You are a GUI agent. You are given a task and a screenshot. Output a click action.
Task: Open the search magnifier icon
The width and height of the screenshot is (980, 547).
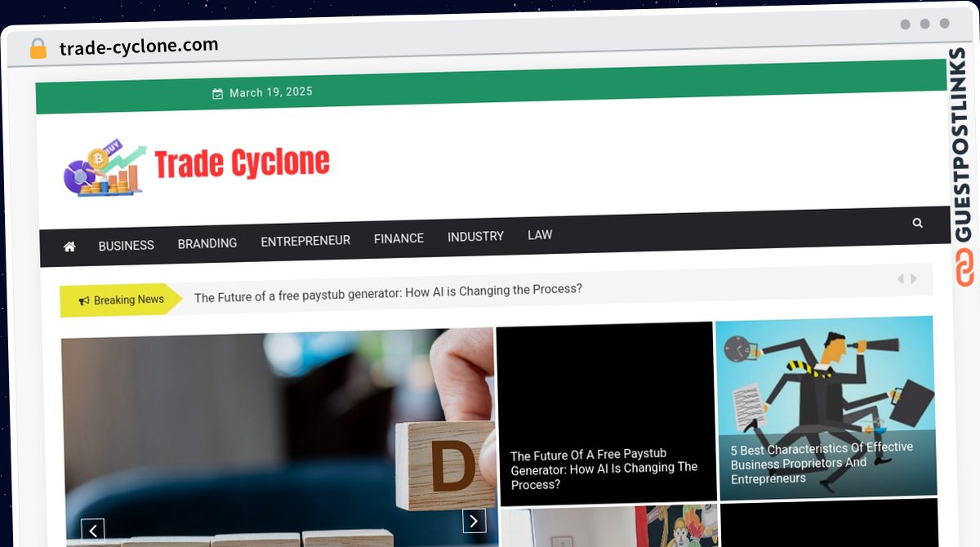pyautogui.click(x=917, y=222)
